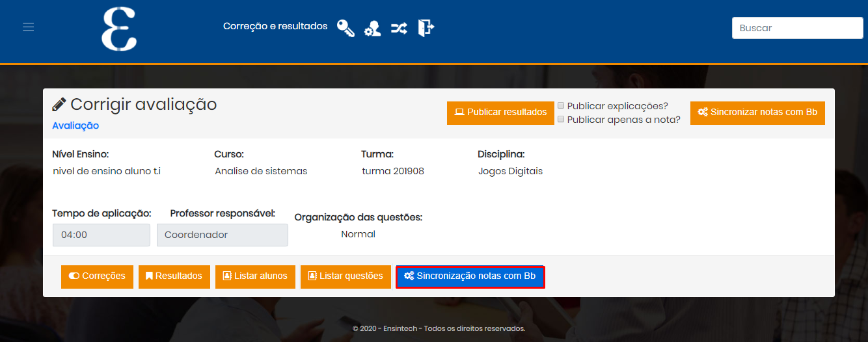
Task: Click Sincronização notas com Bb button
Action: click(x=470, y=276)
